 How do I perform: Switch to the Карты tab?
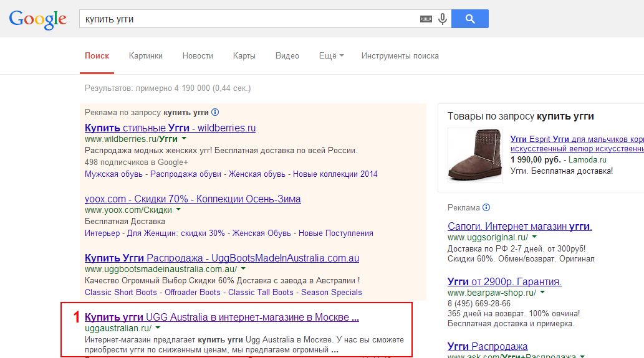click(244, 56)
